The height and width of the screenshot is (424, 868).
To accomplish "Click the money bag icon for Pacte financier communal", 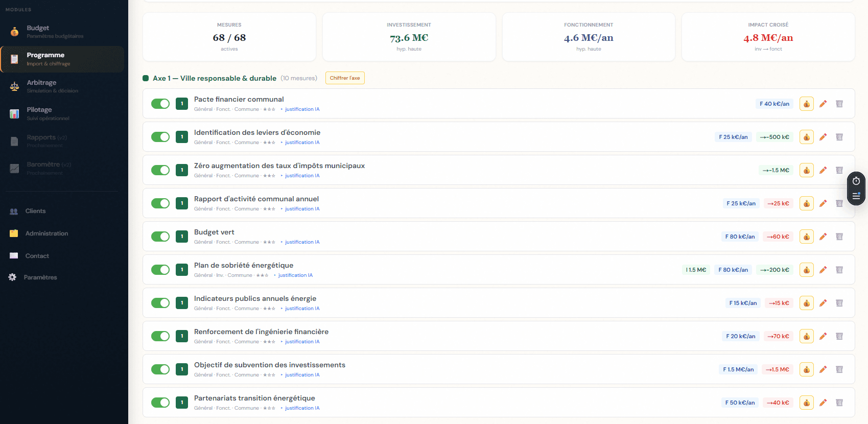I will click(x=806, y=104).
